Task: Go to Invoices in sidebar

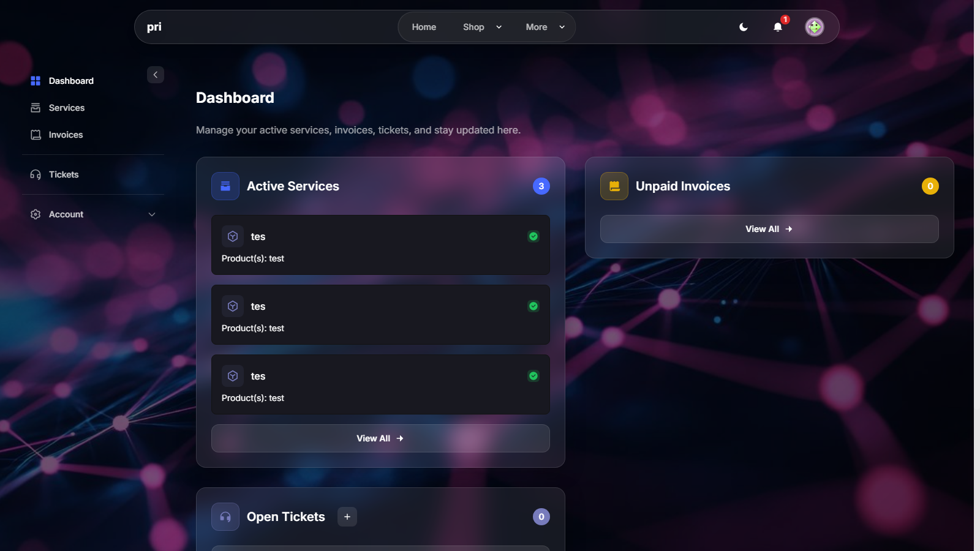Action: pyautogui.click(x=66, y=135)
